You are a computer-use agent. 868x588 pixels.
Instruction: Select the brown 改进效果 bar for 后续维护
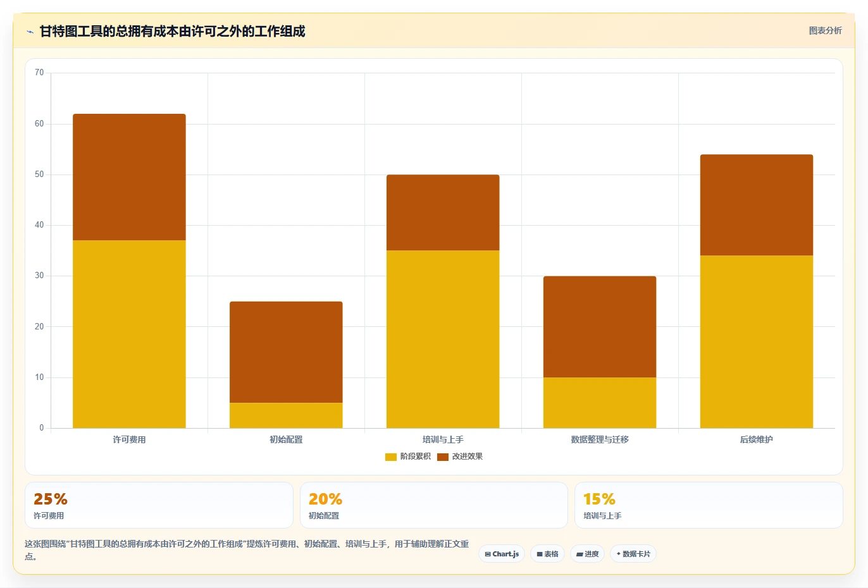(757, 205)
